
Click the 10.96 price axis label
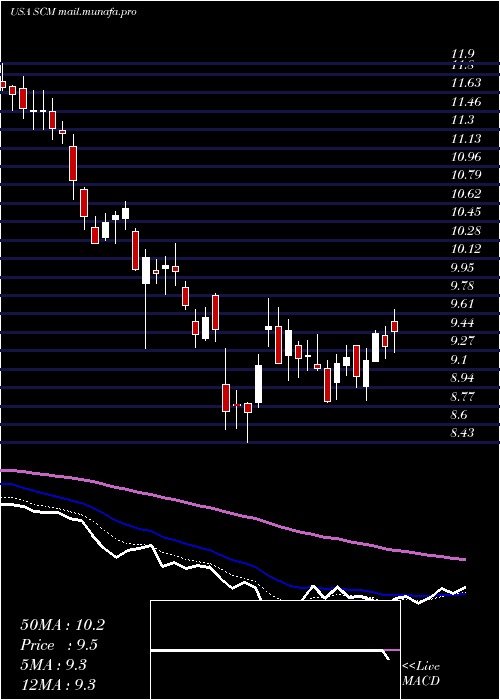coord(466,157)
